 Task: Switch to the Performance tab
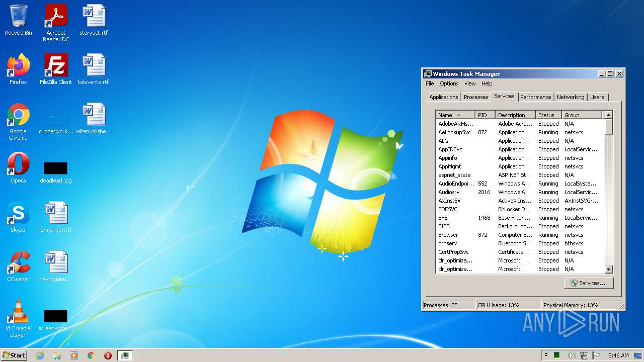(x=536, y=97)
